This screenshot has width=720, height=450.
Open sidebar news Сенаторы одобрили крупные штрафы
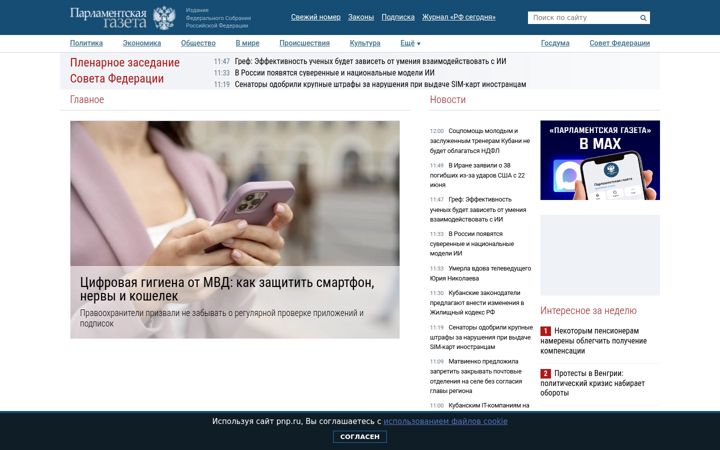coord(481,337)
